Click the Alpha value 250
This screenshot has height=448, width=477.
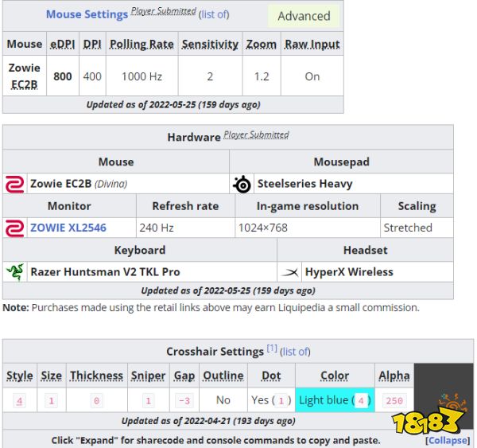394,400
